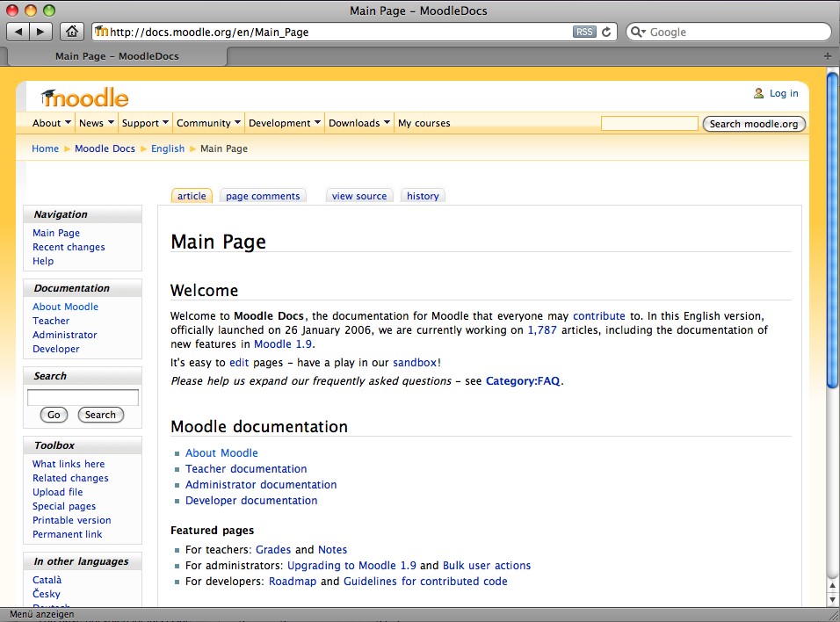Go back with the browser back arrow

18,32
